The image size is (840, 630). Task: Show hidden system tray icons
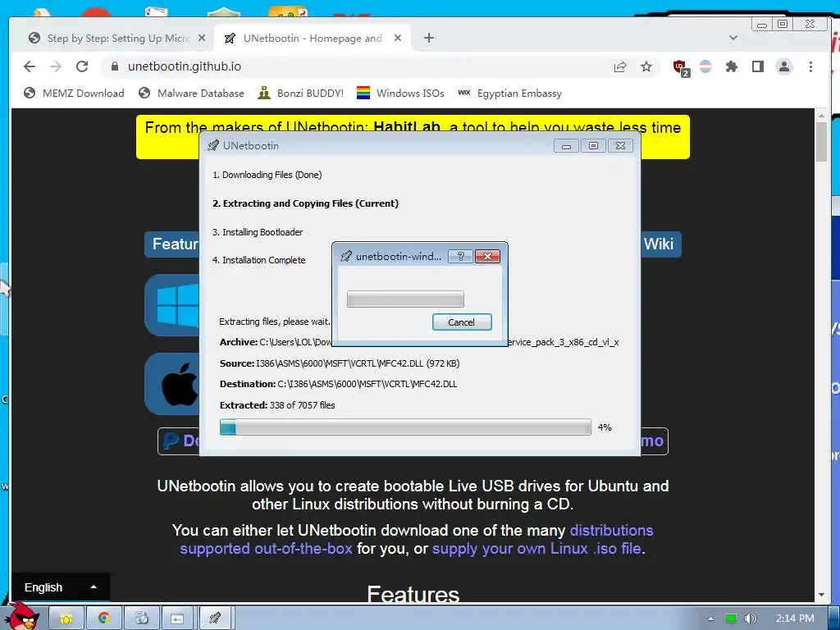pos(710,619)
